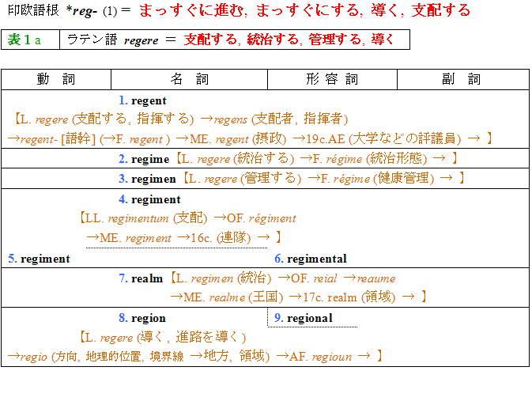The height and width of the screenshot is (401, 532).
Task: Click the green "表 1 a" table label
Action: [25, 40]
